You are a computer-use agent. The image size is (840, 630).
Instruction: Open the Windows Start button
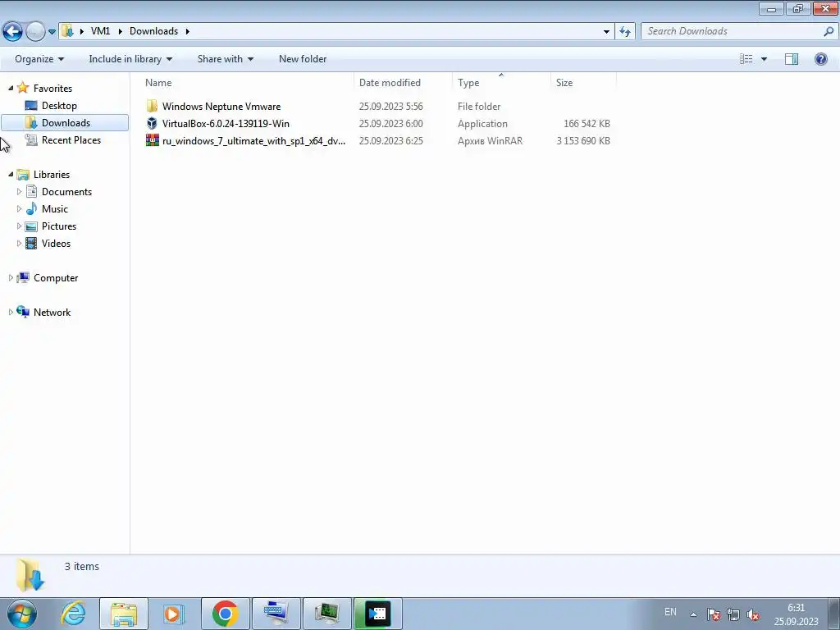[x=22, y=614]
